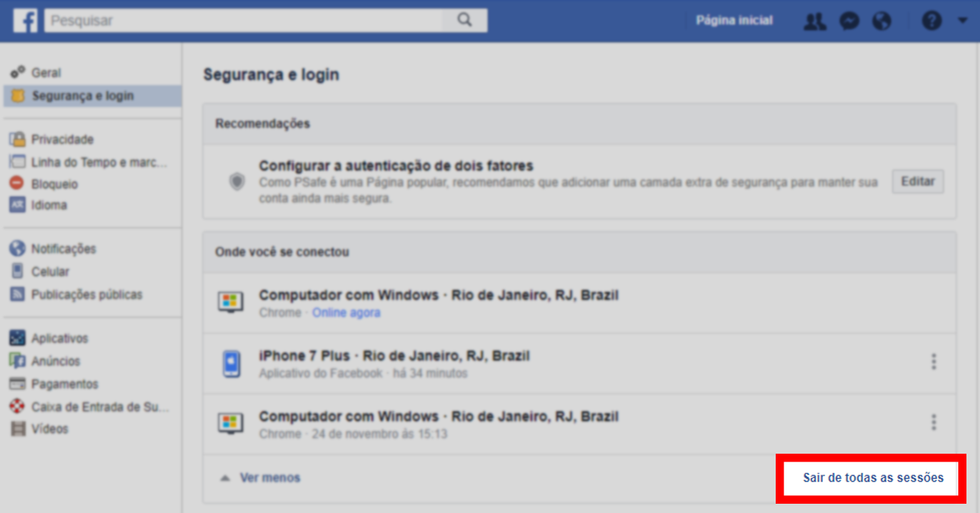Open the account dropdown arrow in header
This screenshot has width=980, height=513.
962,21
